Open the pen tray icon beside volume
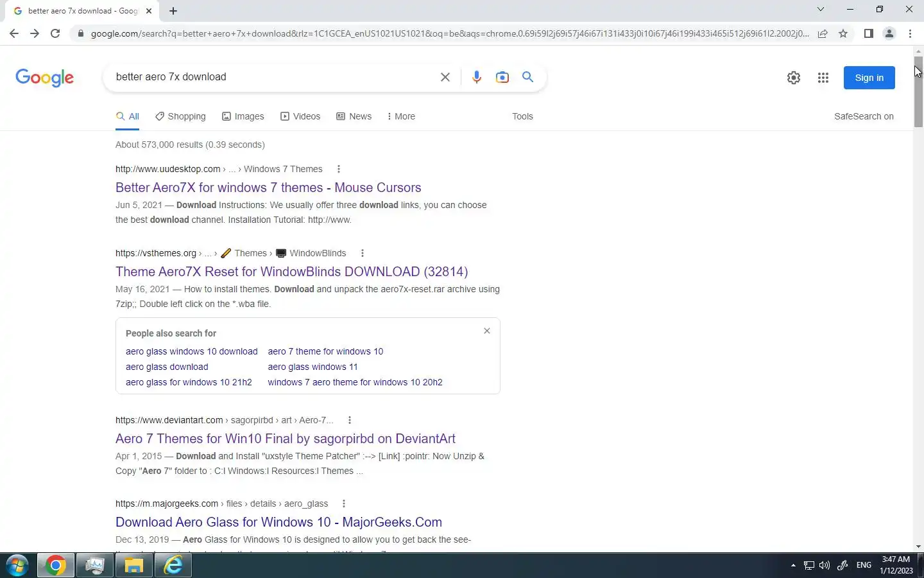Viewport: 924px width, 578px height. tap(843, 566)
